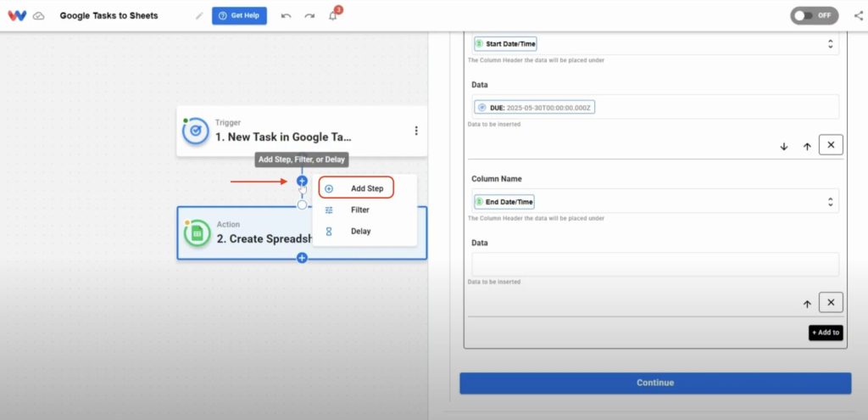Click the DUE data input field
This screenshot has height=420, width=868.
click(655, 108)
